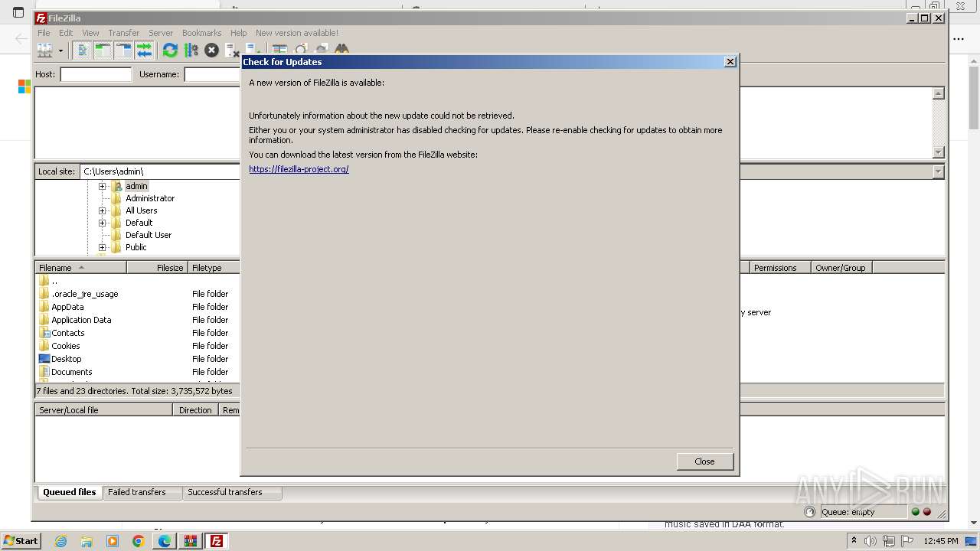Sort by the Filename column header

tap(80, 268)
